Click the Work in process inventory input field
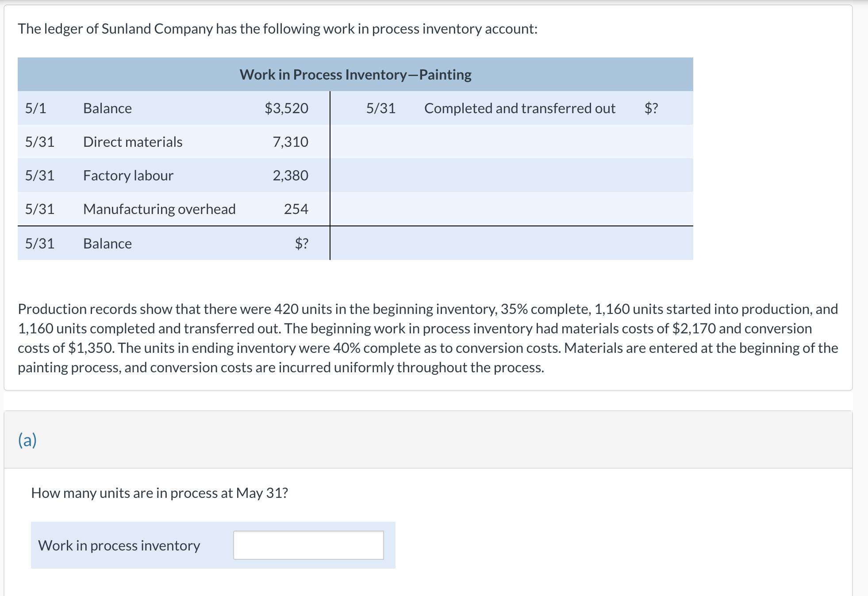Viewport: 868px width, 596px height. (308, 545)
